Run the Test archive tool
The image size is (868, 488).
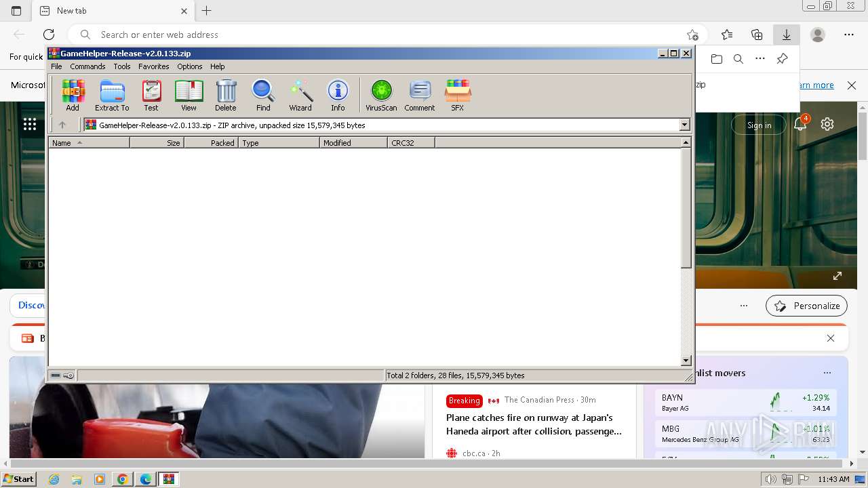[x=151, y=96]
